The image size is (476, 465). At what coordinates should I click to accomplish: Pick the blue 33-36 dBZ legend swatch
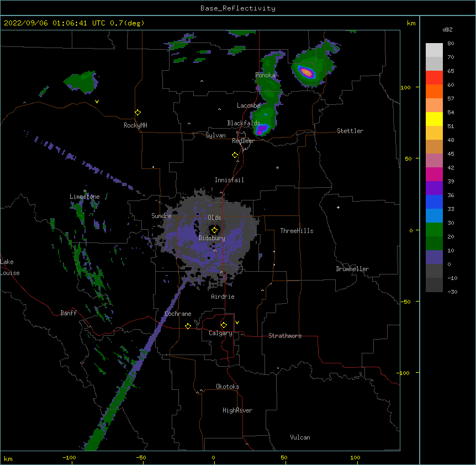pyautogui.click(x=434, y=202)
